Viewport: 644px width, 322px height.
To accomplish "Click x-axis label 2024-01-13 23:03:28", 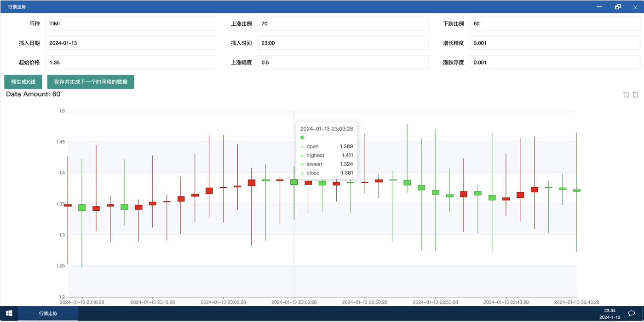I will 294,302.
